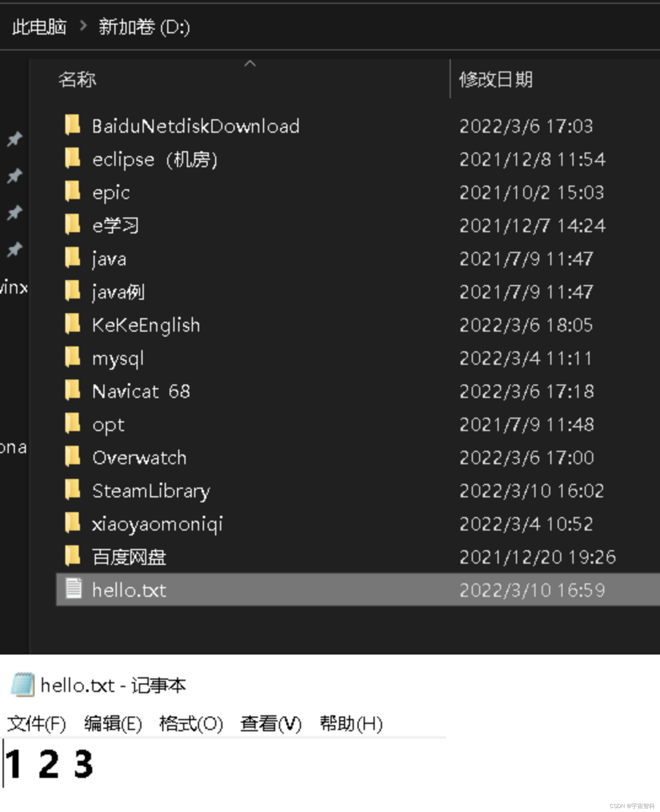This screenshot has width=660, height=812.
Task: Click the last pin icon in the sidebar
Action: [x=15, y=249]
